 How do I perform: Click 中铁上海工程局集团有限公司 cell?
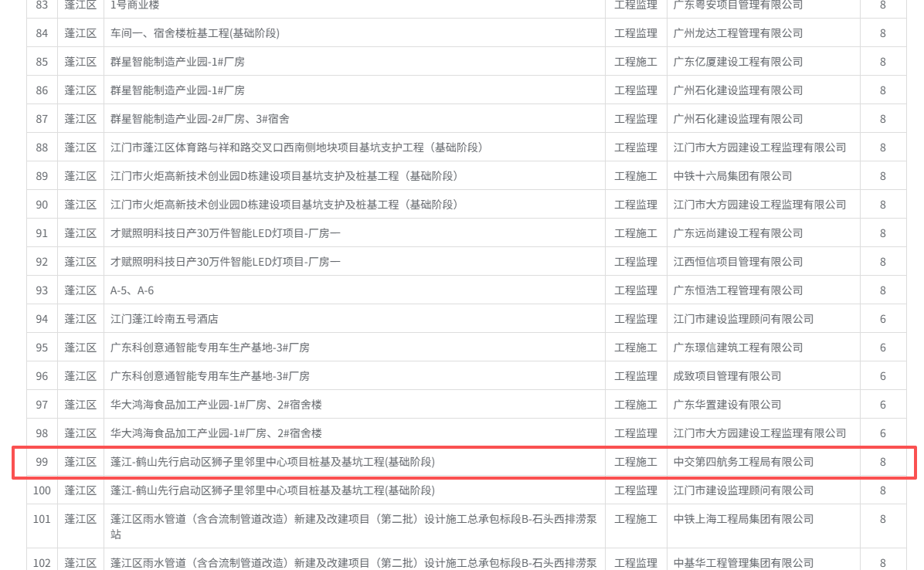(x=743, y=519)
